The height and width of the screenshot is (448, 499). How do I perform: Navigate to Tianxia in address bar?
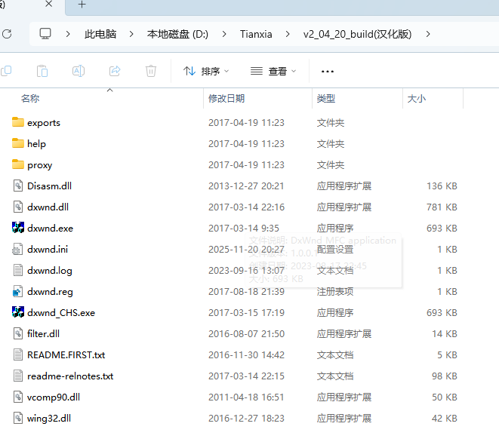(255, 34)
